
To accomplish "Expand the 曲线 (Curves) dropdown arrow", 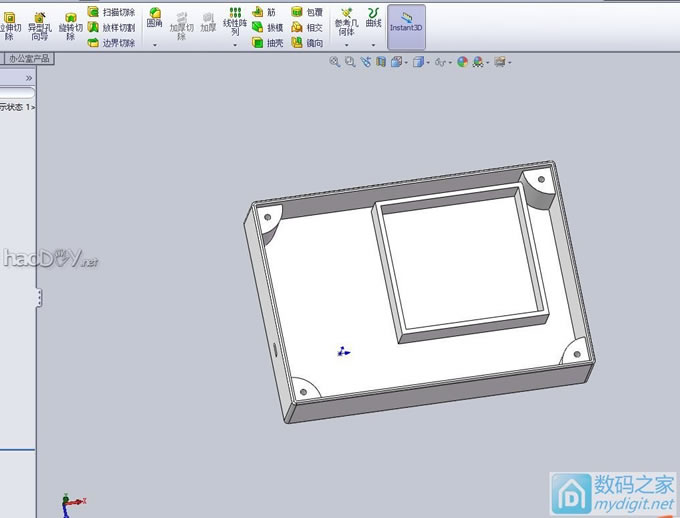I will point(374,44).
